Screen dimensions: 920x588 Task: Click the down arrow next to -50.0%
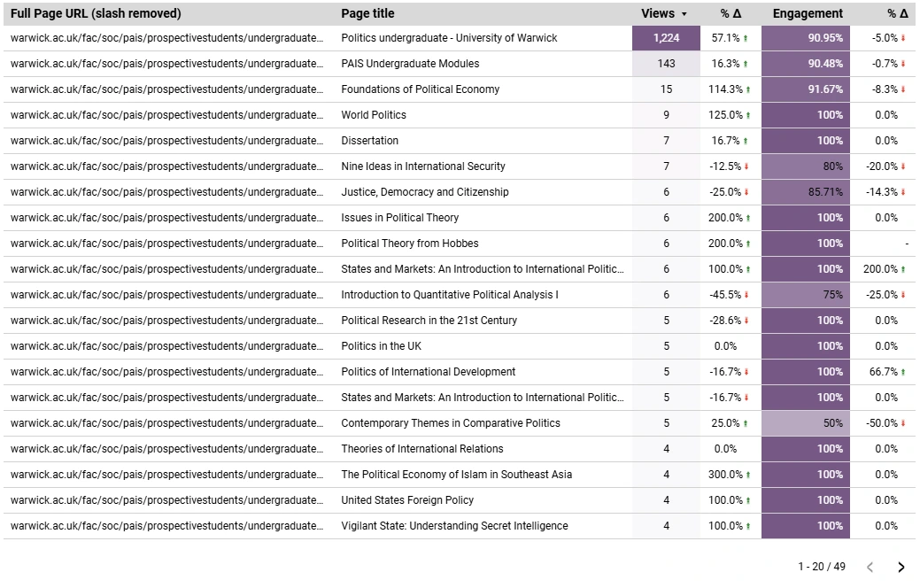click(x=904, y=423)
